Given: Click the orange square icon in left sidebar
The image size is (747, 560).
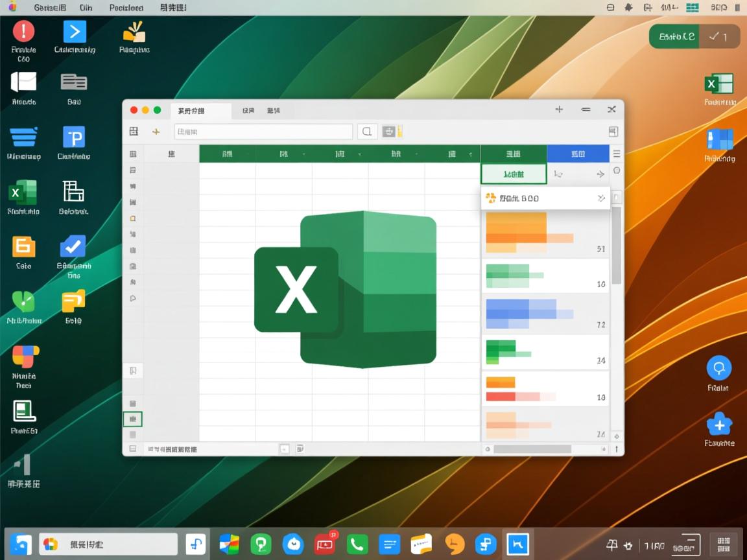Looking at the screenshot, I should [133, 218].
